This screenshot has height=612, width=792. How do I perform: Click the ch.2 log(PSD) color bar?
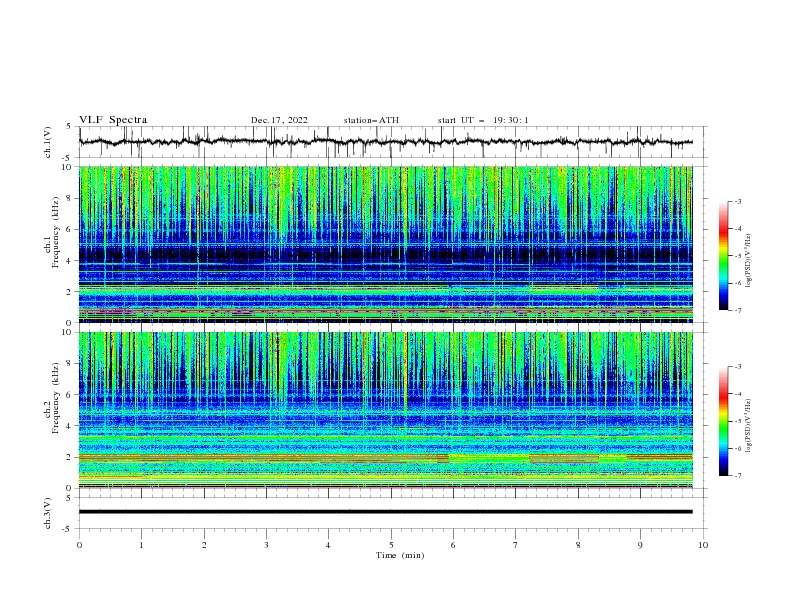click(723, 421)
